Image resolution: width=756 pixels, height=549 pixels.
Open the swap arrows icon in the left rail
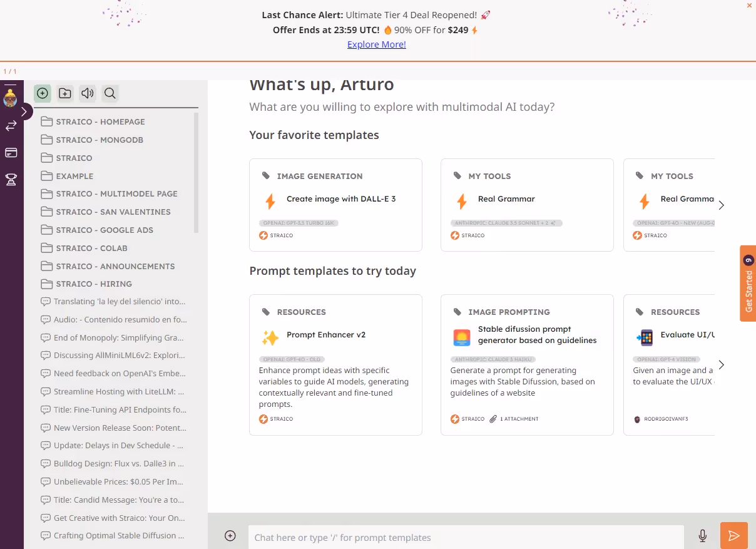(11, 126)
